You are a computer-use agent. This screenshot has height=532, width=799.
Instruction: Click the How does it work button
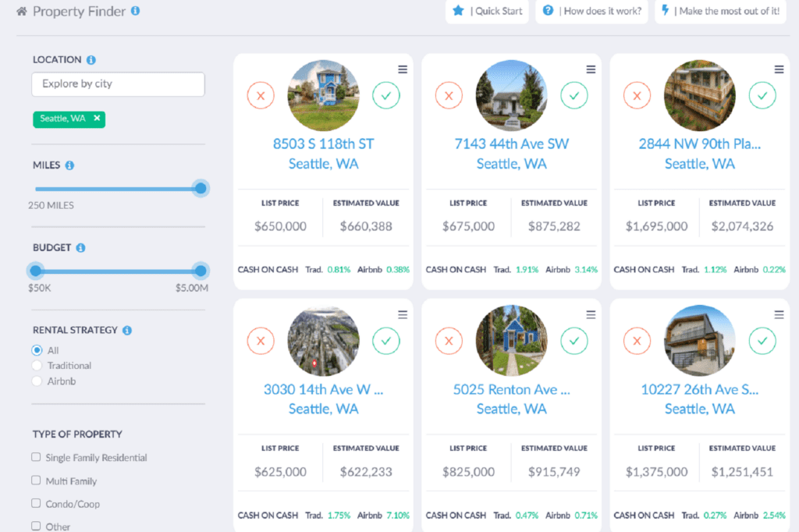[591, 11]
